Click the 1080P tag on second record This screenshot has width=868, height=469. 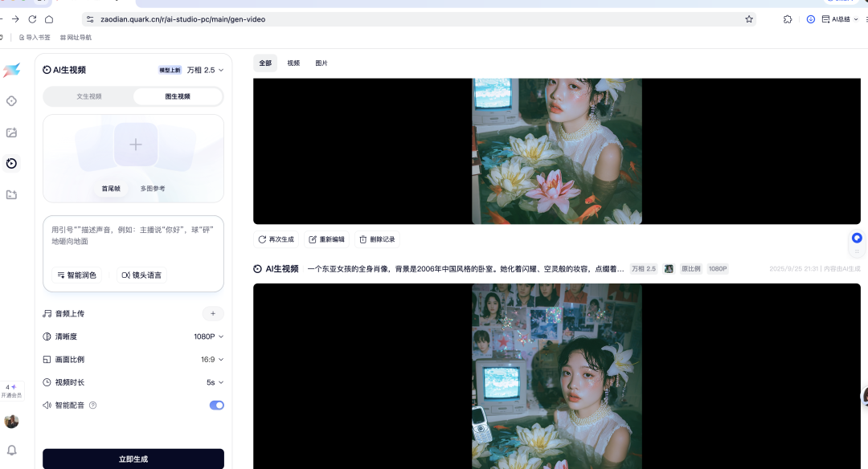click(718, 269)
